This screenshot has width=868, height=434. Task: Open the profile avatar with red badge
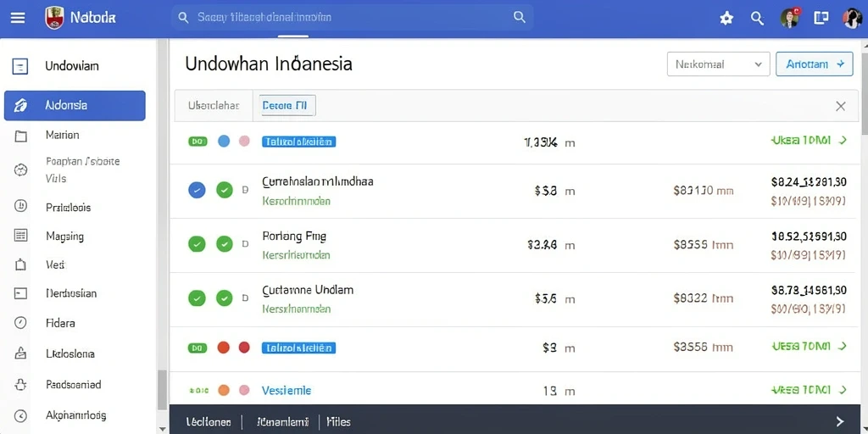(790, 18)
